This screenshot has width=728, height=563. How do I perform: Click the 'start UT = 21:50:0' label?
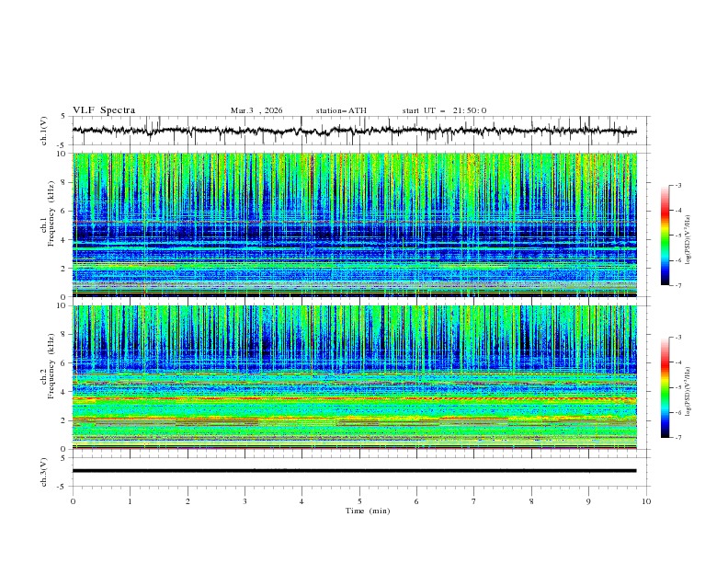tap(444, 110)
